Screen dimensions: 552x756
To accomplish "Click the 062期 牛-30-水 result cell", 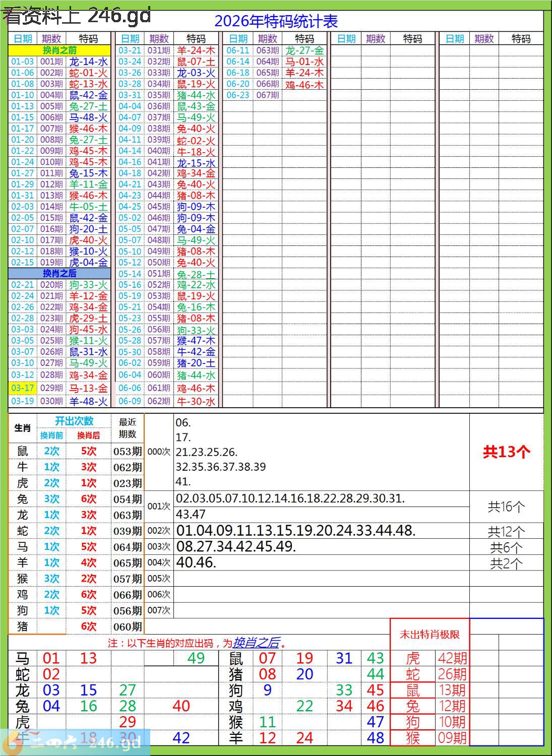I will click(x=168, y=402).
